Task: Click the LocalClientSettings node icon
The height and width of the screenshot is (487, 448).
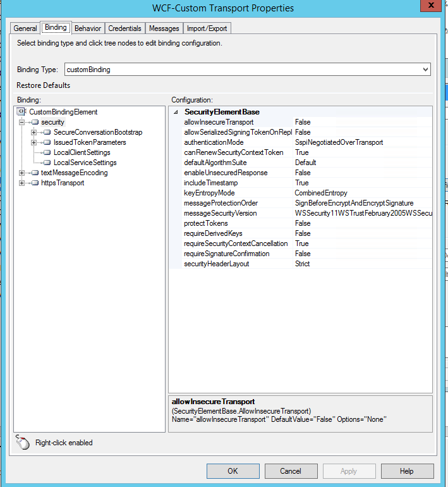Action: click(47, 152)
